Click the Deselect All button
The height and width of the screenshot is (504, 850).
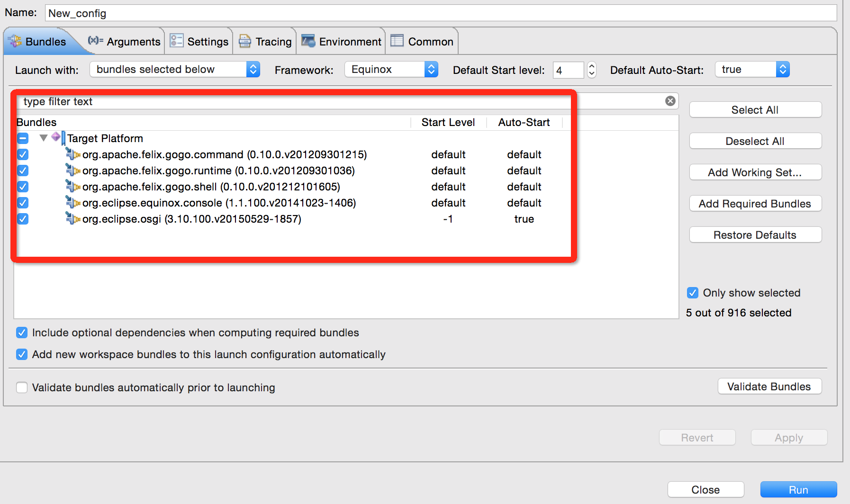click(755, 141)
